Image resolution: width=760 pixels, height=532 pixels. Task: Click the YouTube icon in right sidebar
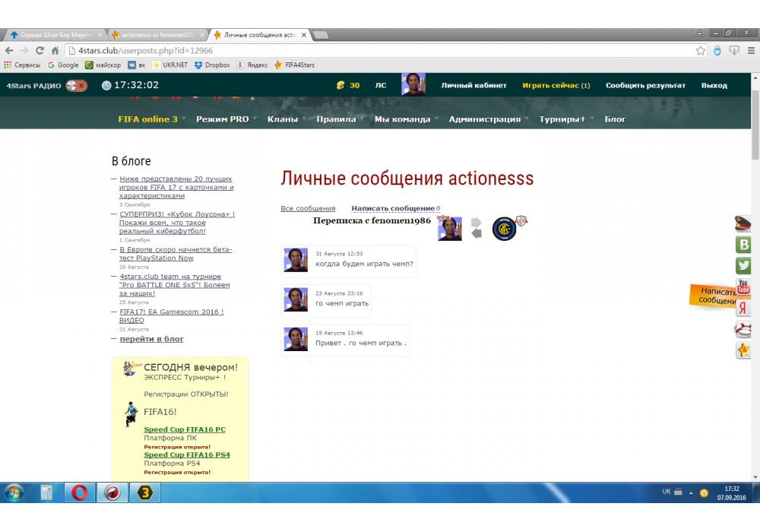coord(743,287)
